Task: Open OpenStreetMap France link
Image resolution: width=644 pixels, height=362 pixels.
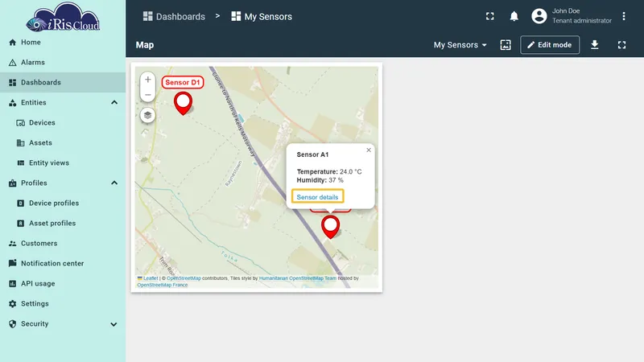Action: click(163, 285)
